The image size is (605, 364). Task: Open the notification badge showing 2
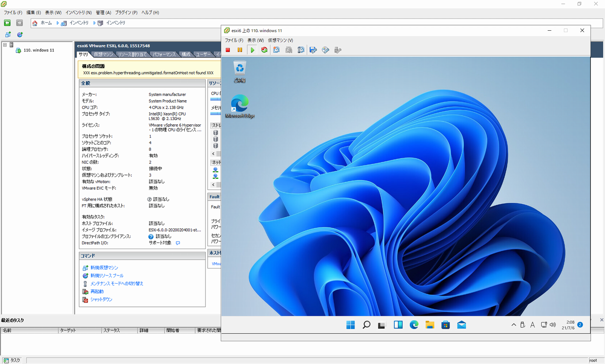580,325
